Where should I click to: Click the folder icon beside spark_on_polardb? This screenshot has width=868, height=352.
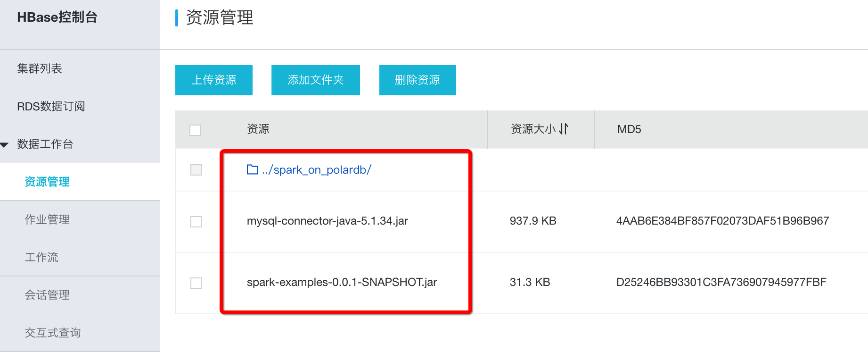tap(253, 169)
